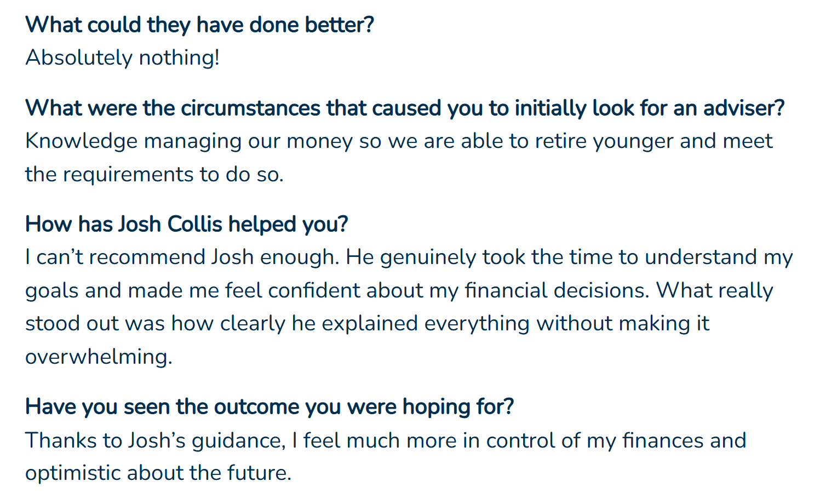The height and width of the screenshot is (504, 820).
Task: Click the word 'adviser?' in the heading
Action: [x=744, y=108]
